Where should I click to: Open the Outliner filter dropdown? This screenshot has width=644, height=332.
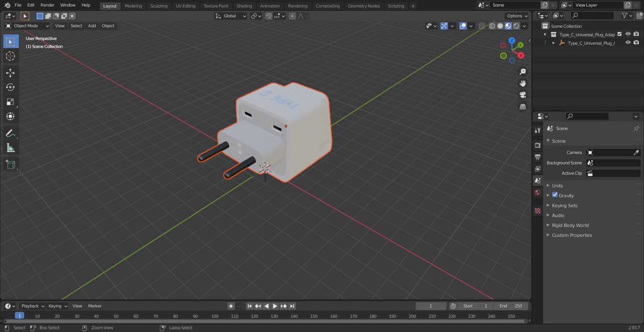click(627, 16)
